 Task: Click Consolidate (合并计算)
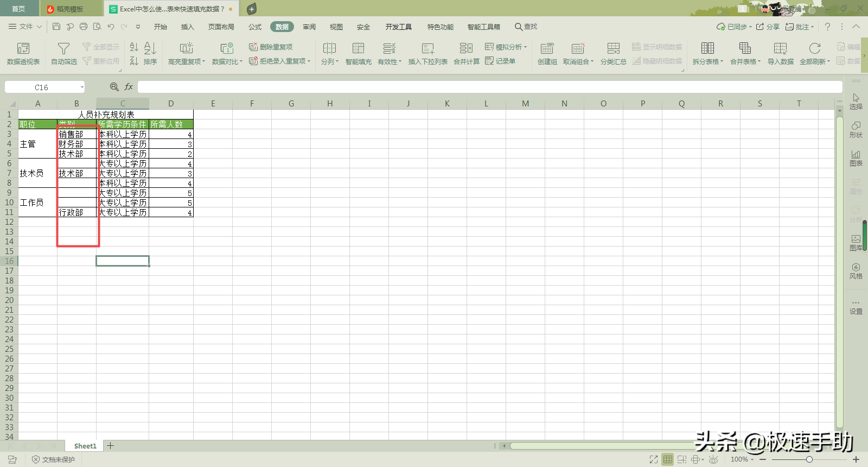point(467,54)
